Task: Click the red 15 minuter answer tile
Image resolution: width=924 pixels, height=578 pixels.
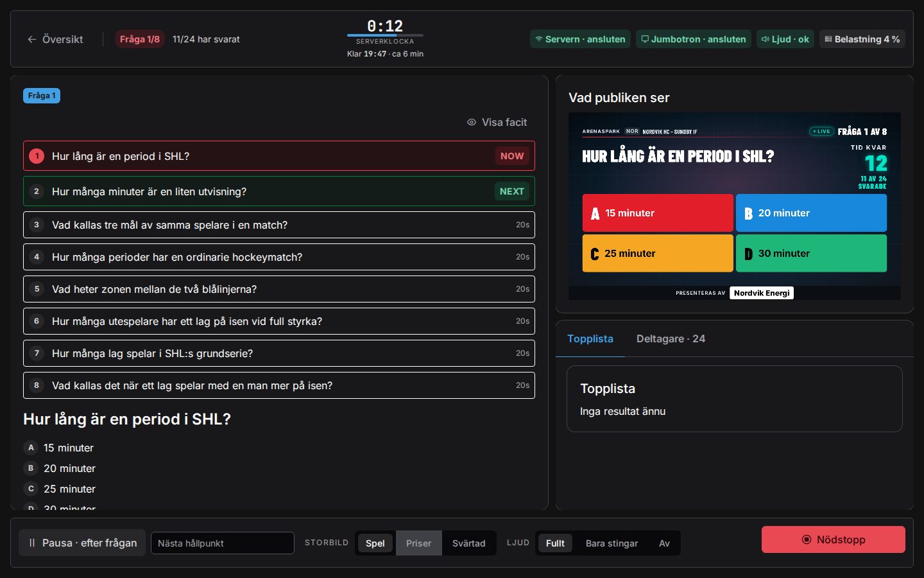Action: [658, 213]
